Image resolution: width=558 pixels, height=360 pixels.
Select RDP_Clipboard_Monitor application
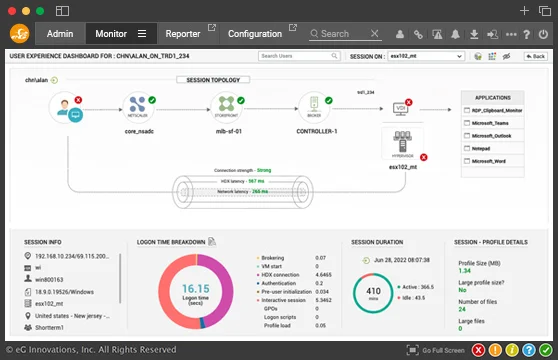click(x=493, y=110)
